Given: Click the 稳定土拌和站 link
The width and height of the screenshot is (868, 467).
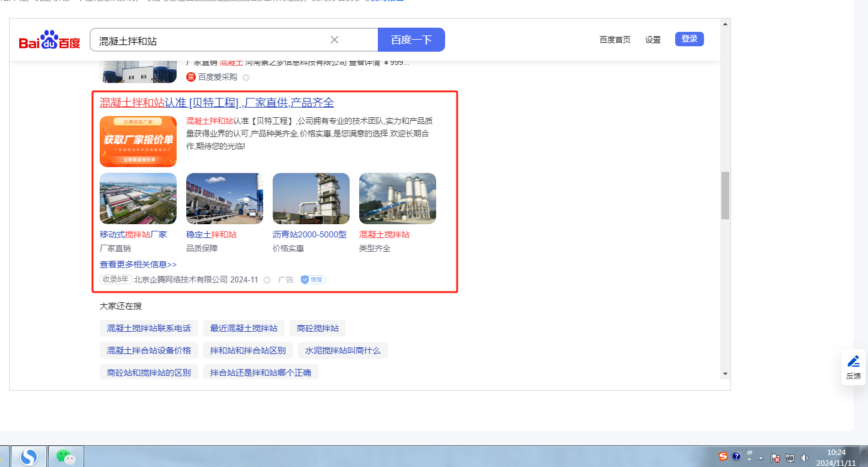Looking at the screenshot, I should click(x=211, y=234).
